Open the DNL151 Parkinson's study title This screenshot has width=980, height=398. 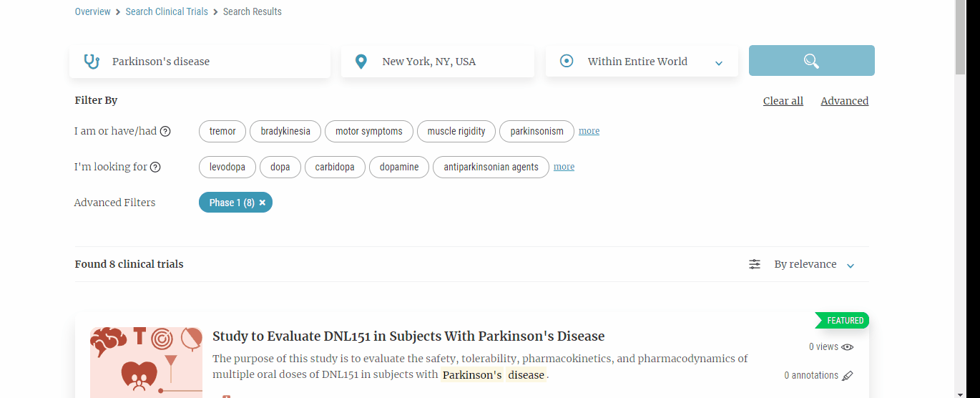coord(408,336)
